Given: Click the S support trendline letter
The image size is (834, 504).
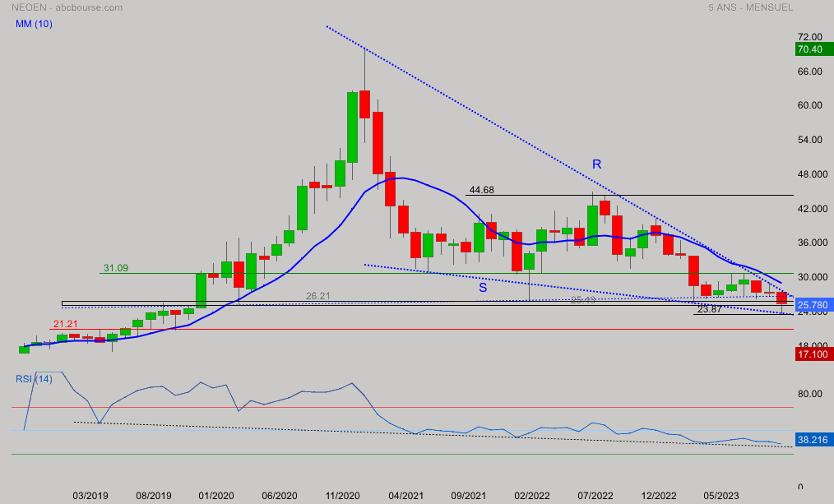Looking at the screenshot, I should pos(483,288).
